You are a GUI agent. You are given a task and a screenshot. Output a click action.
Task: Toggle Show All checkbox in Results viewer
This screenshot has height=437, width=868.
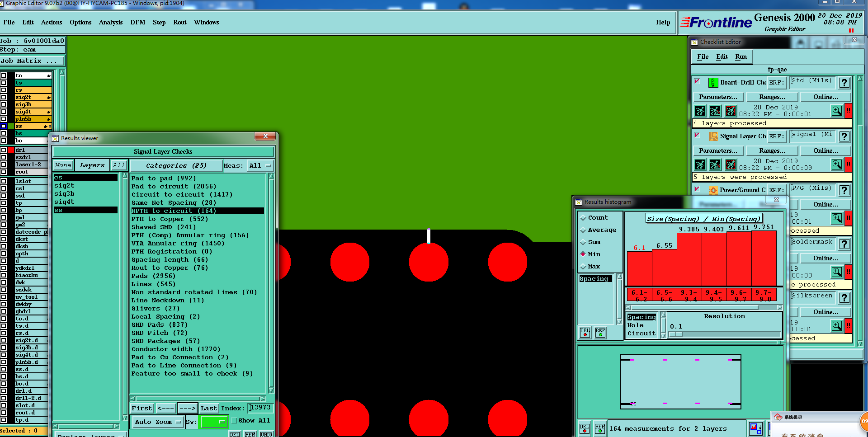tap(234, 421)
